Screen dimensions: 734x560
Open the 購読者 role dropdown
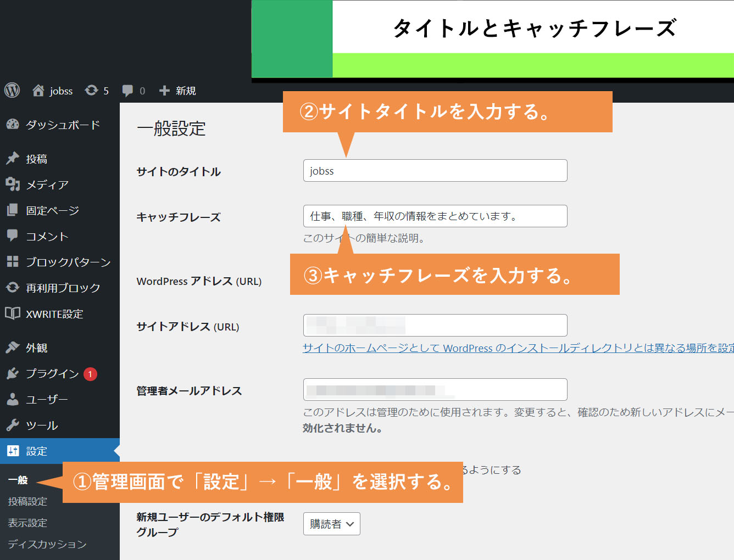tap(332, 524)
